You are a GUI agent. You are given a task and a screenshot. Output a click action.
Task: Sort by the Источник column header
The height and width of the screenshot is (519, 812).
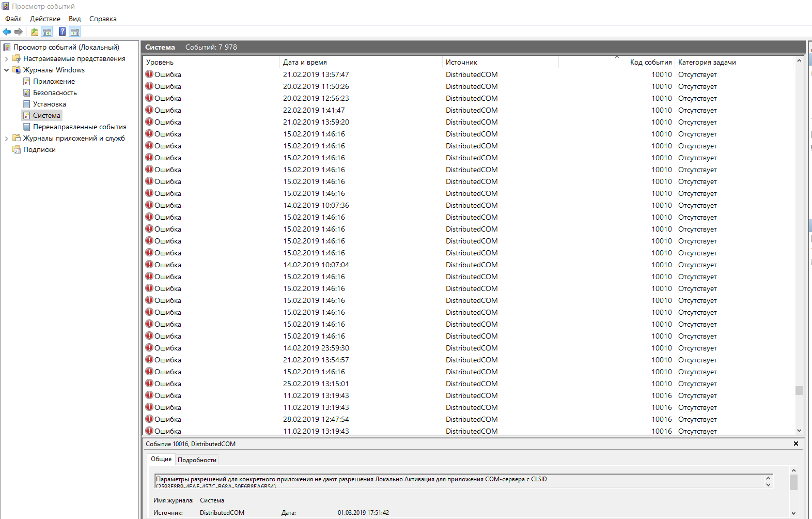click(x=501, y=62)
